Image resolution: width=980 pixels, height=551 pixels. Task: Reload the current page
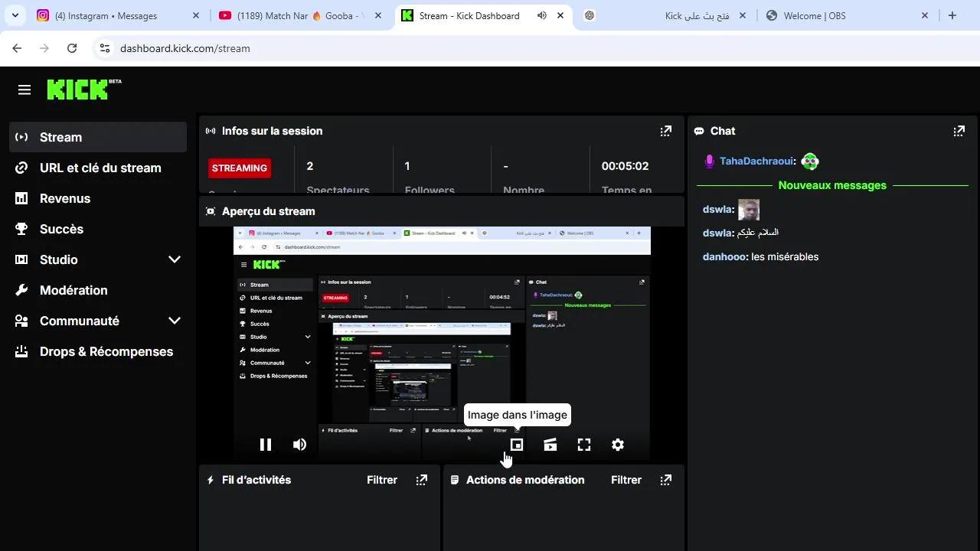tap(72, 48)
